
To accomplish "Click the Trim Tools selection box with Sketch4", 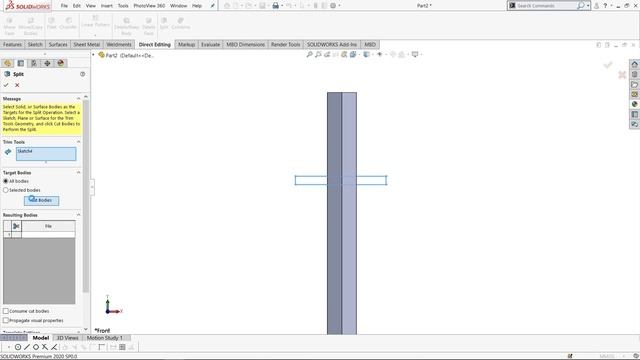I will click(46, 154).
